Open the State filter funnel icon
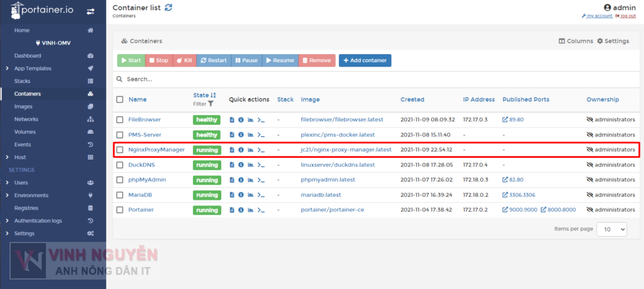 (210, 104)
